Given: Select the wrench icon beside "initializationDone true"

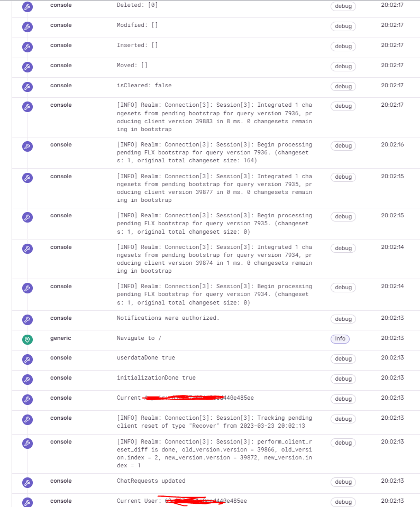Looking at the screenshot, I should [x=27, y=379].
